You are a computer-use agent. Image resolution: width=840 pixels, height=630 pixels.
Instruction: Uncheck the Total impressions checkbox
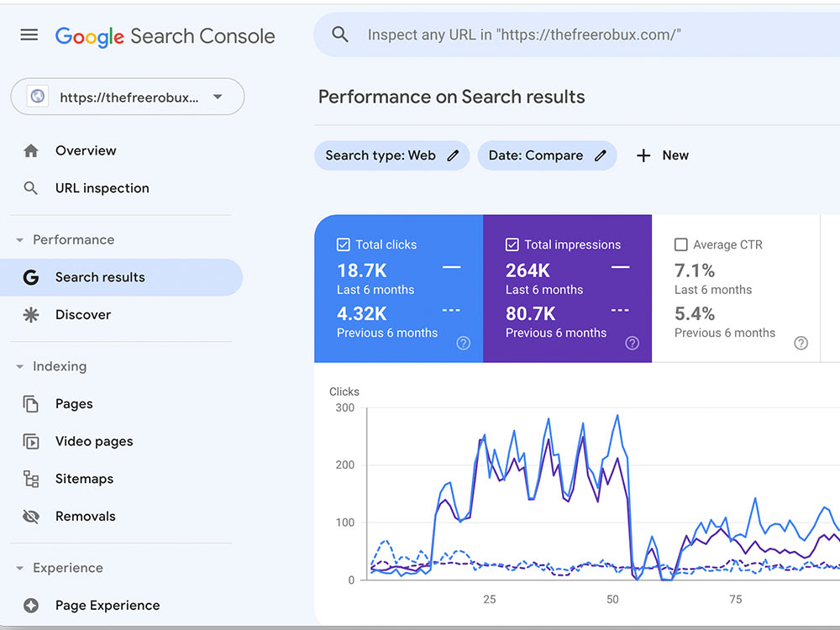512,244
